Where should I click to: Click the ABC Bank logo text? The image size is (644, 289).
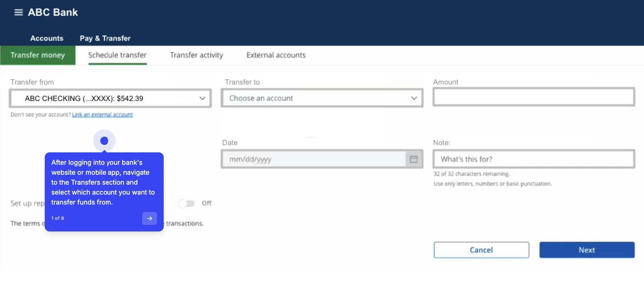pos(53,12)
